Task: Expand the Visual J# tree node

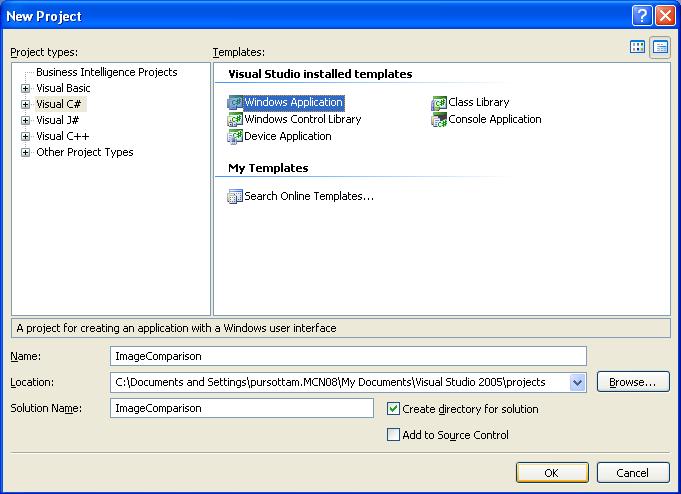Action: click(26, 120)
